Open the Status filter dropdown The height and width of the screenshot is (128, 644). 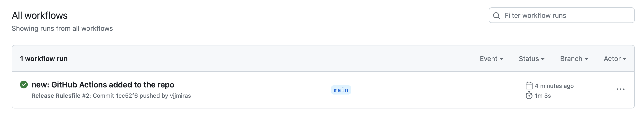[532, 59]
